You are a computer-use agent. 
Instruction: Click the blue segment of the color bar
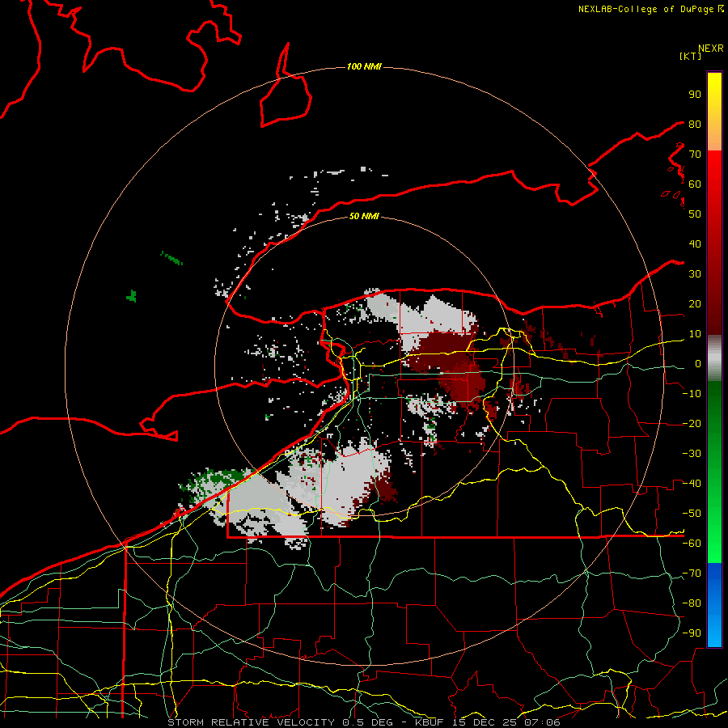(714, 604)
